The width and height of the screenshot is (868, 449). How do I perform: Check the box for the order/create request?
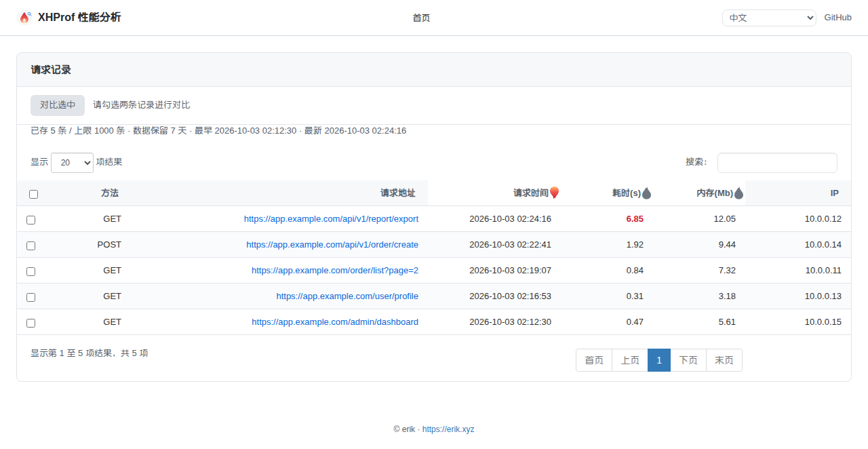point(31,246)
